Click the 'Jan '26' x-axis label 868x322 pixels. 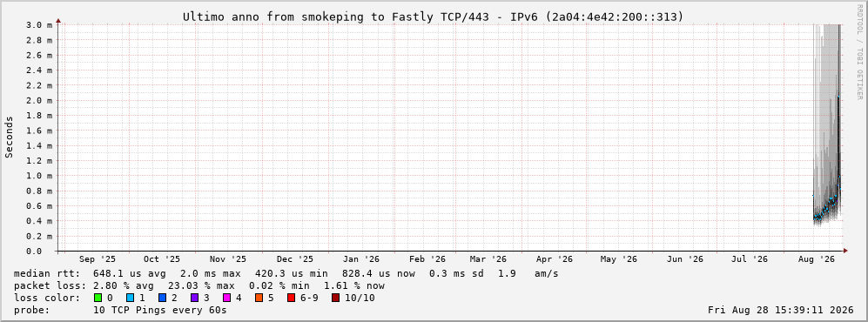pyautogui.click(x=361, y=259)
